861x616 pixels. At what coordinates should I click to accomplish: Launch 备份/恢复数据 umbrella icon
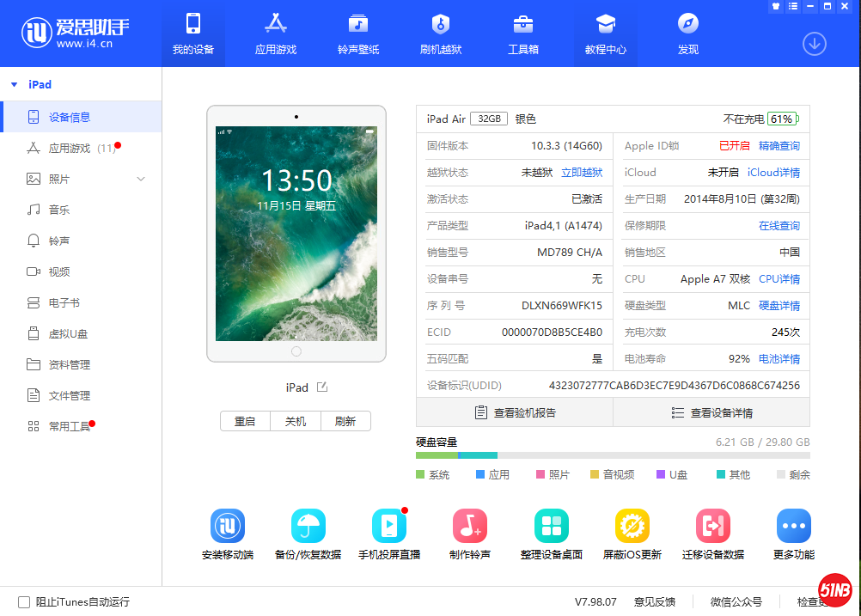pyautogui.click(x=308, y=524)
